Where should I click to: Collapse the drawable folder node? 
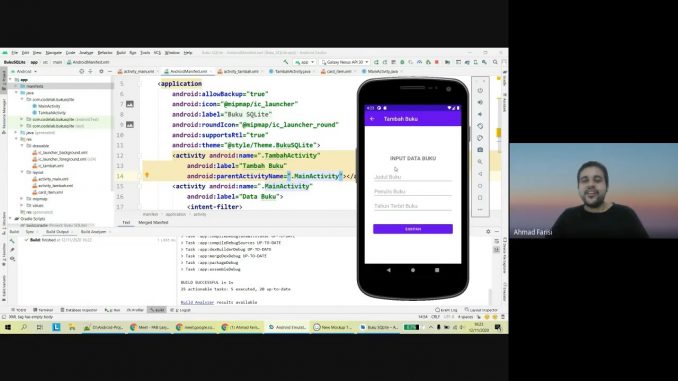[22, 146]
